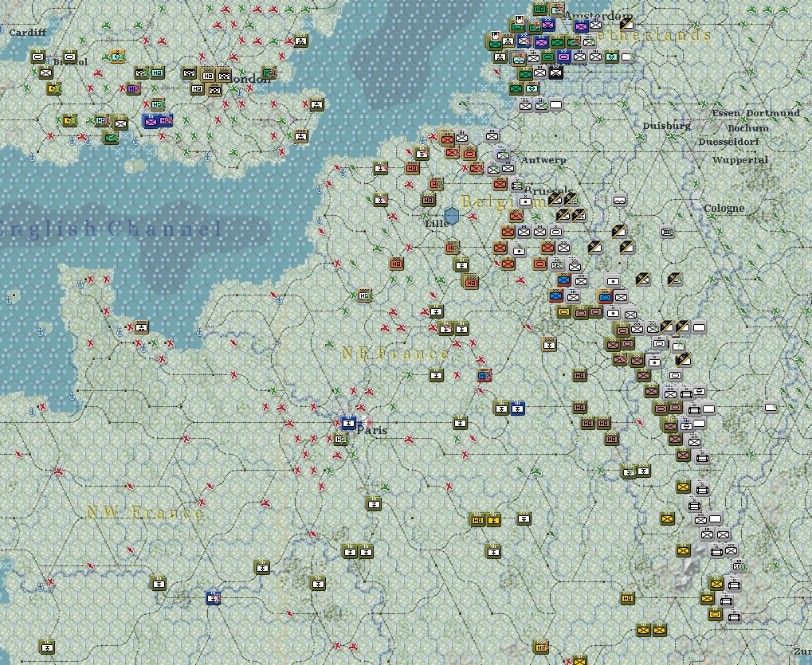
Task: Select the orange-topped counter northeast of Bristol
Action: 118,57
